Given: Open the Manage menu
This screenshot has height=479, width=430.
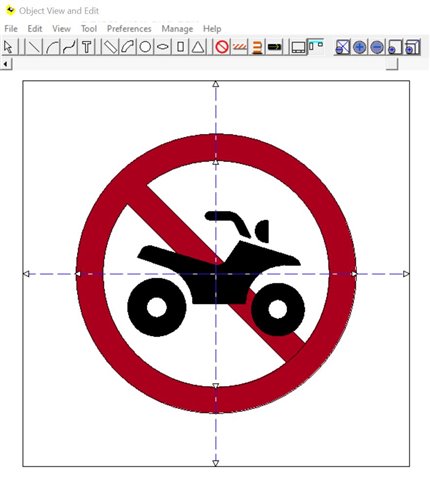Looking at the screenshot, I should pos(177,29).
